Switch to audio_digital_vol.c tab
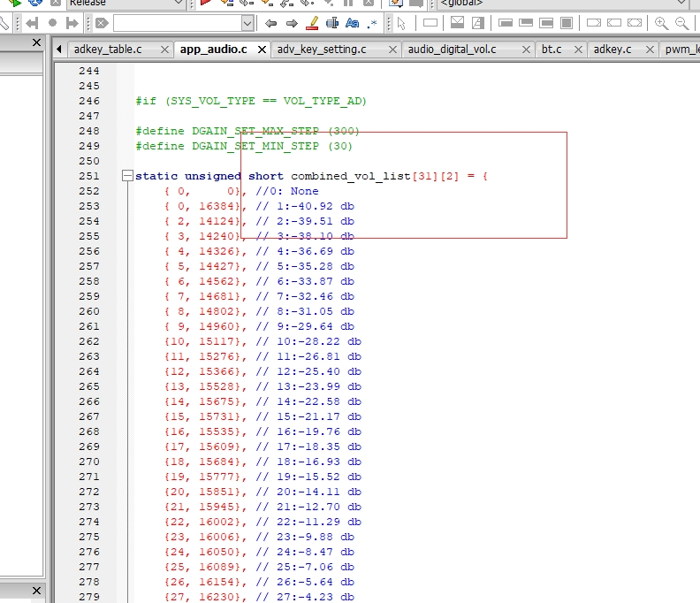Image resolution: width=700 pixels, height=603 pixels. pos(452,50)
